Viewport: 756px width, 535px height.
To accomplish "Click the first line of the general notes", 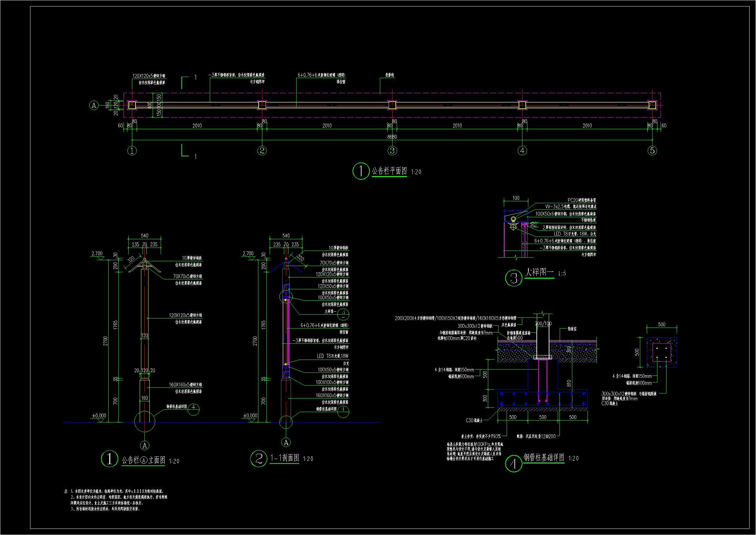I will (113, 491).
